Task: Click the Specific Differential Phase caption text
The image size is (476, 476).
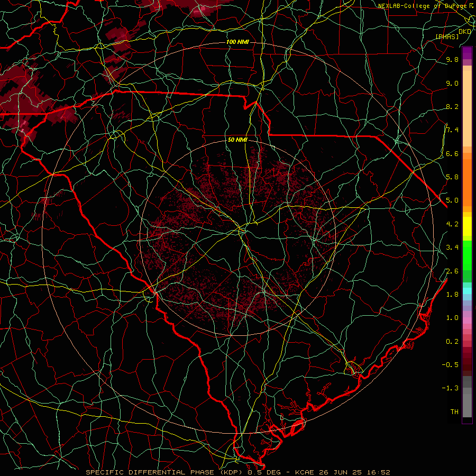Action: [165, 472]
